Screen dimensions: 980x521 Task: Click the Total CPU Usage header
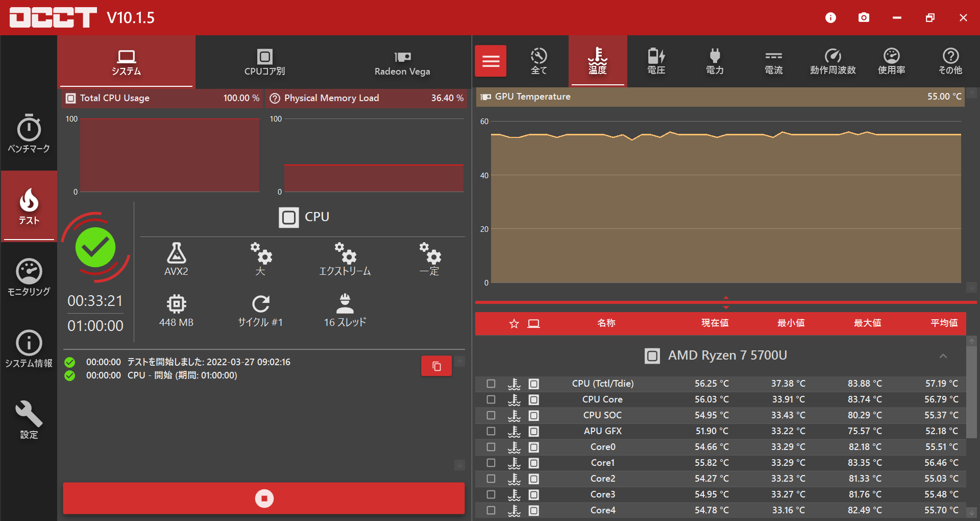[162, 98]
